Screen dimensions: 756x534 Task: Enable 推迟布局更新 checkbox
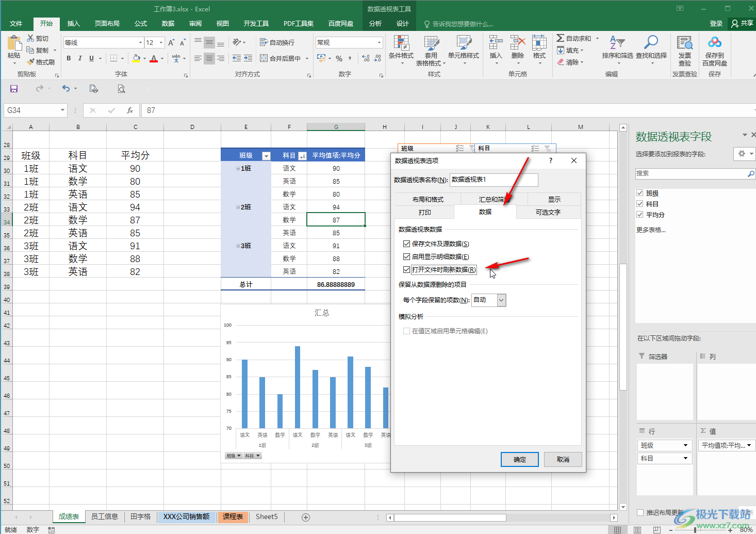pos(640,512)
